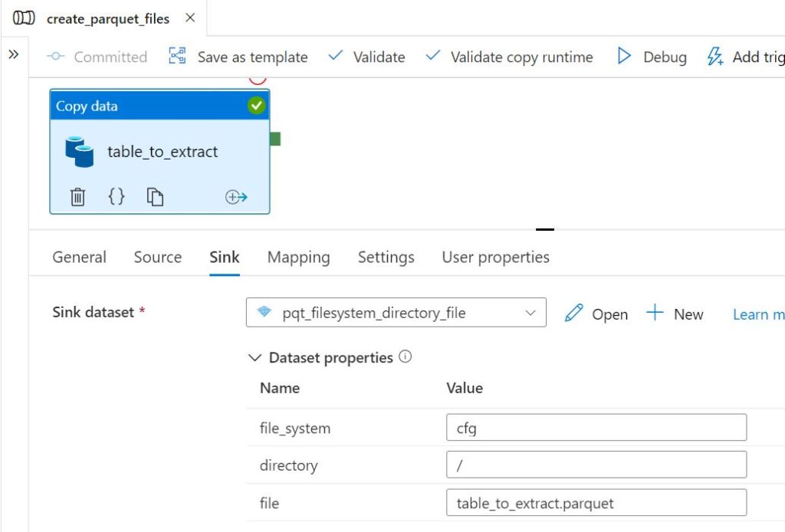View activity JSON code with braces icon

[117, 197]
